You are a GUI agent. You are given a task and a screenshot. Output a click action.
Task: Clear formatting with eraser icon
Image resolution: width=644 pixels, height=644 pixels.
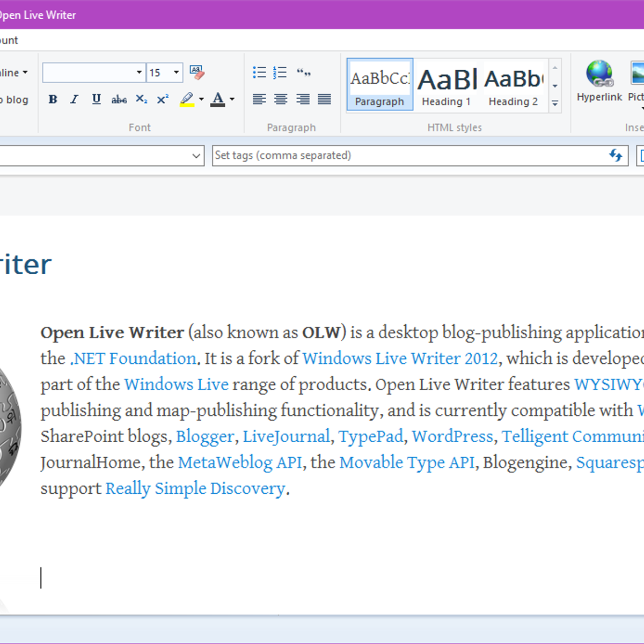pyautogui.click(x=197, y=72)
